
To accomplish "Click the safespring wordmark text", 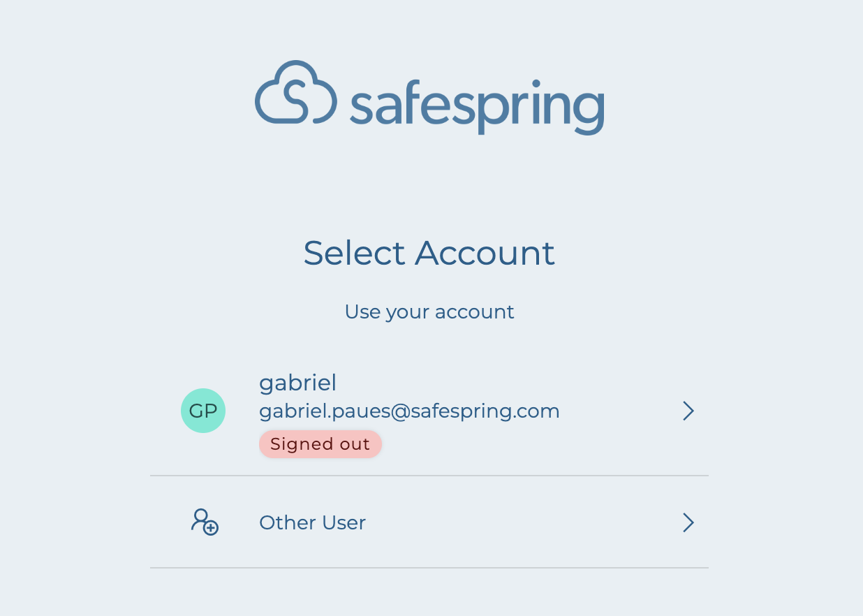I will [x=477, y=105].
